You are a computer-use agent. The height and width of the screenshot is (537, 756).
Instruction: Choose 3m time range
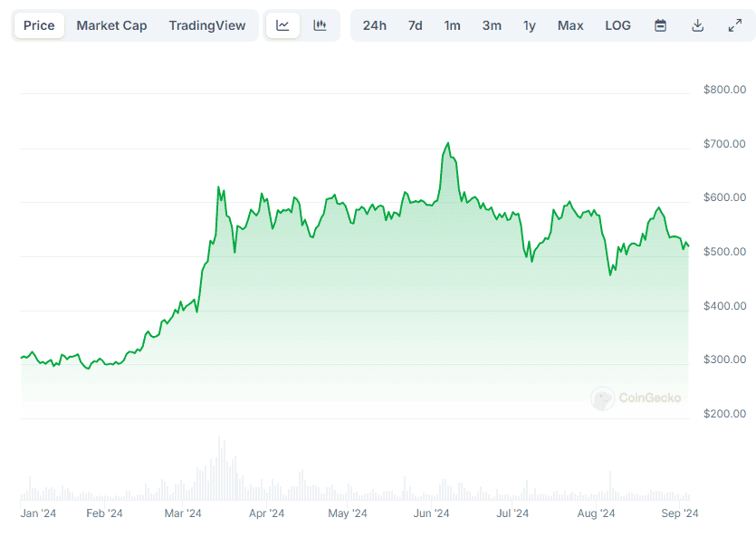point(492,25)
